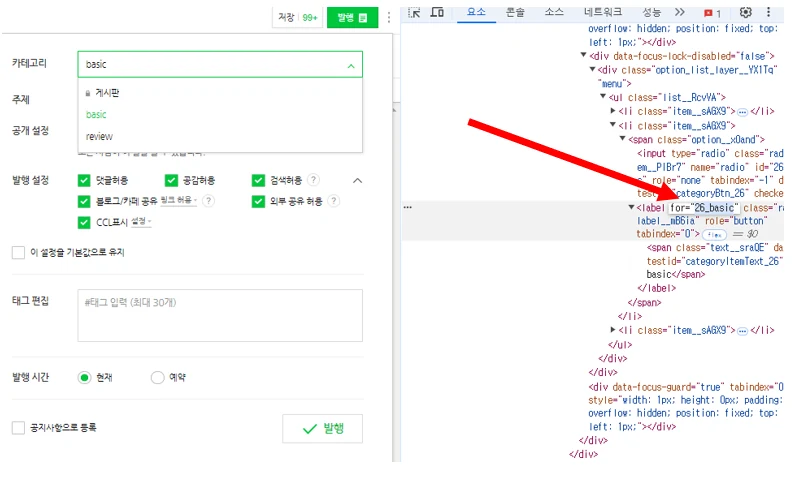Select the 예약 publish time radio button
The image size is (792, 477).
[158, 377]
